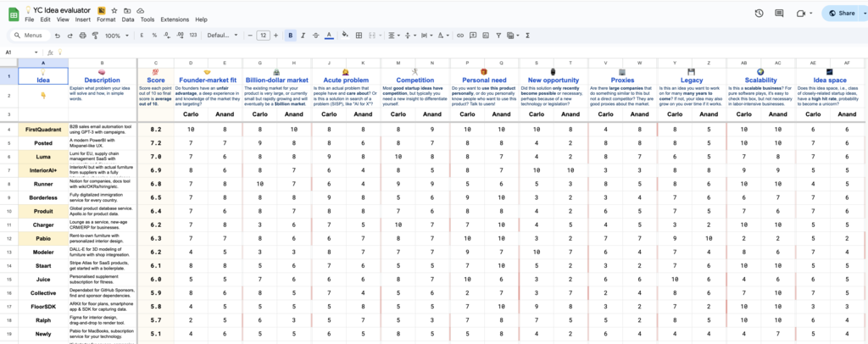
Task: Search the Menus box
Action: click(x=29, y=36)
